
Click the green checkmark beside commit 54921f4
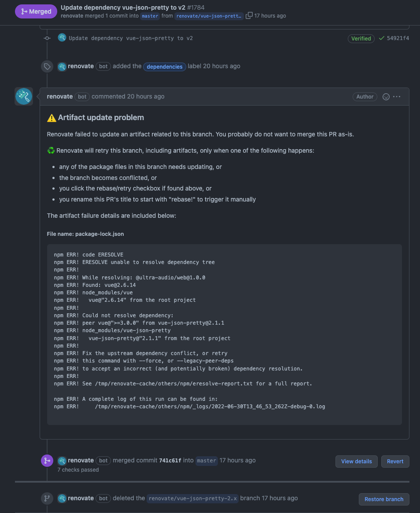(382, 38)
